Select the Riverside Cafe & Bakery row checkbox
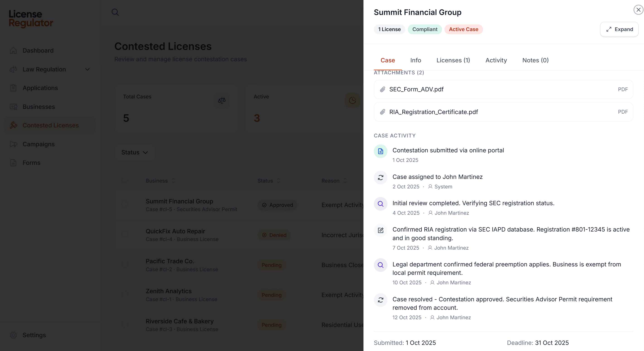Viewport: 644px width, 351px height. [125, 324]
